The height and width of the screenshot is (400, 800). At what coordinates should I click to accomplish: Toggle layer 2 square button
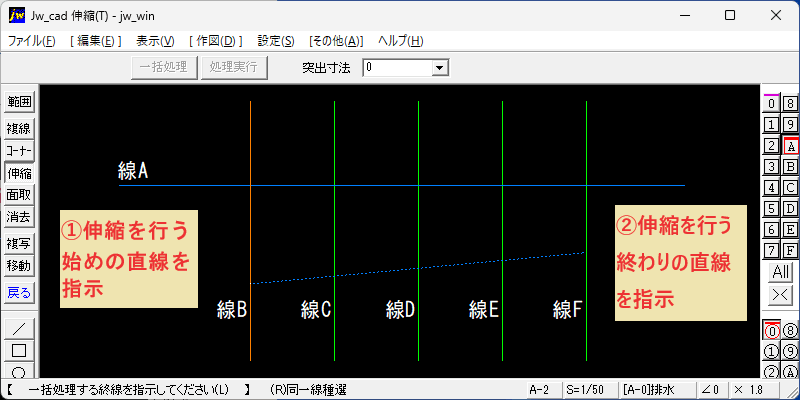pos(771,146)
